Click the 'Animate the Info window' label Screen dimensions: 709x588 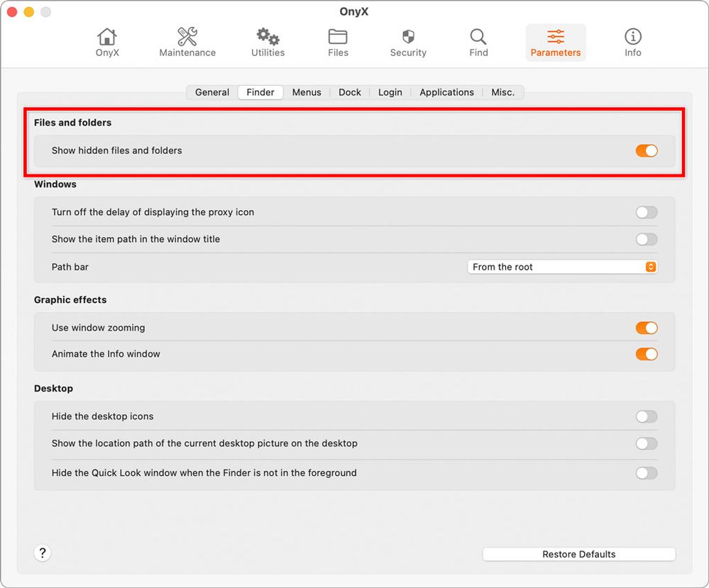tap(106, 354)
